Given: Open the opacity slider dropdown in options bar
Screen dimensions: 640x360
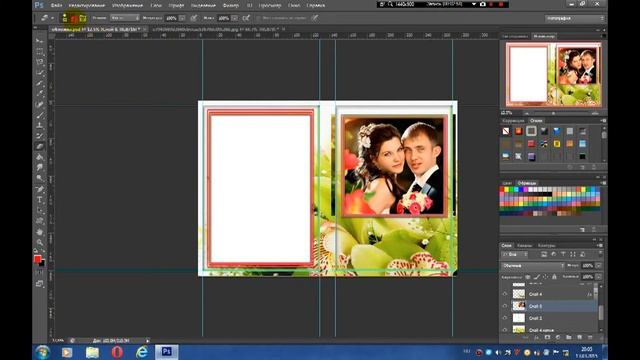Looking at the screenshot, I should click(x=182, y=18).
